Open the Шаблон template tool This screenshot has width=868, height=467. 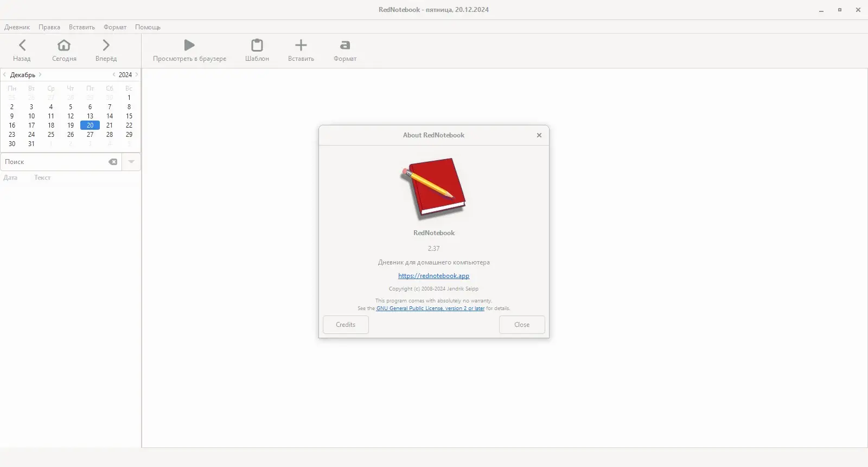tap(257, 51)
